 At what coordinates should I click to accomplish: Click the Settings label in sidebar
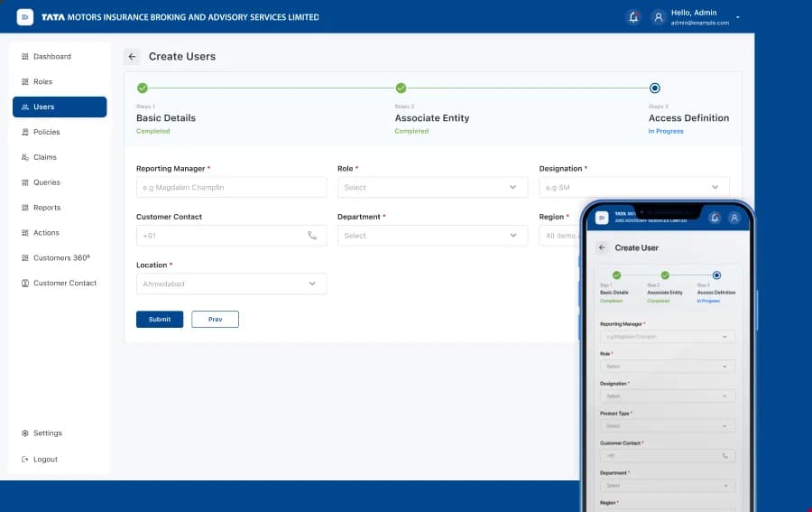48,433
